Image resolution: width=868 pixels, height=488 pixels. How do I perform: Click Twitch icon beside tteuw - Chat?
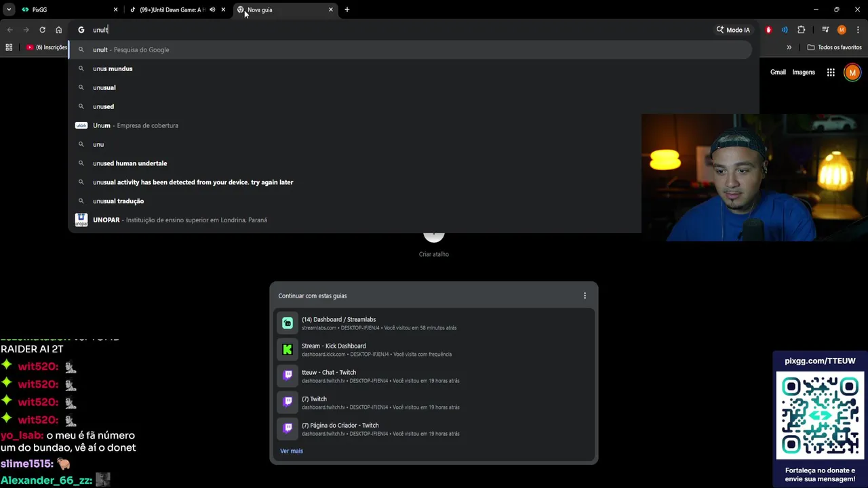click(288, 376)
